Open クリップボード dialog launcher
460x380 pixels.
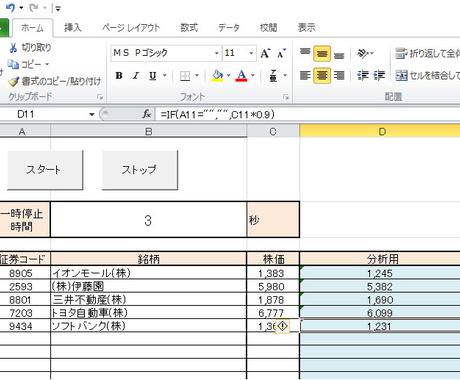pyautogui.click(x=100, y=97)
